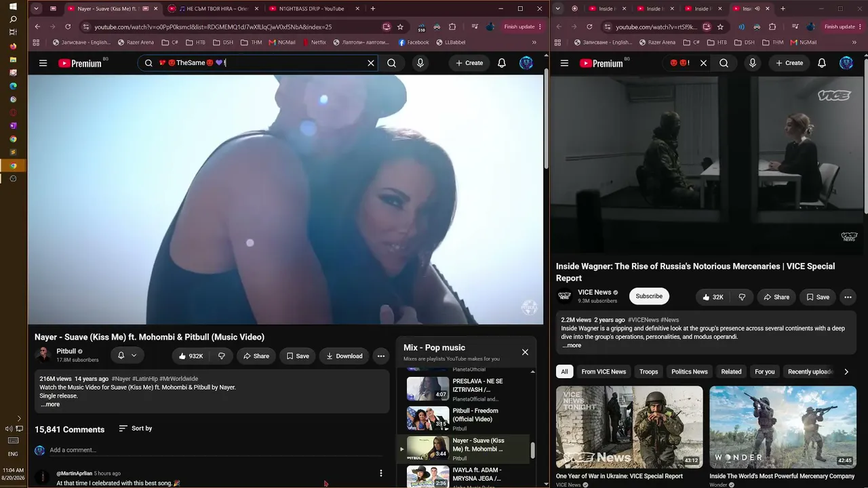Start voice search in left YouTube window
Image resolution: width=868 pixels, height=488 pixels.
[x=420, y=63]
